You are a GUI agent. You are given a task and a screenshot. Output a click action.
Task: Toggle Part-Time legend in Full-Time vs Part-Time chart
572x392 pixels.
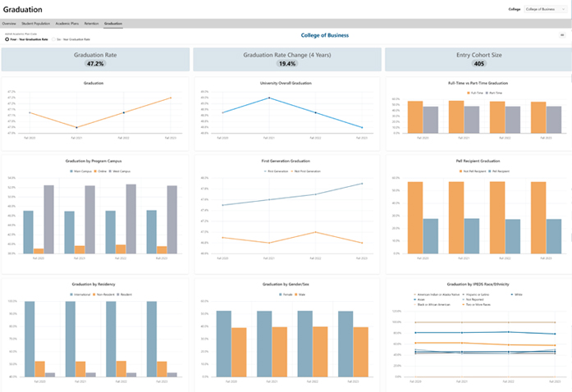click(493, 93)
